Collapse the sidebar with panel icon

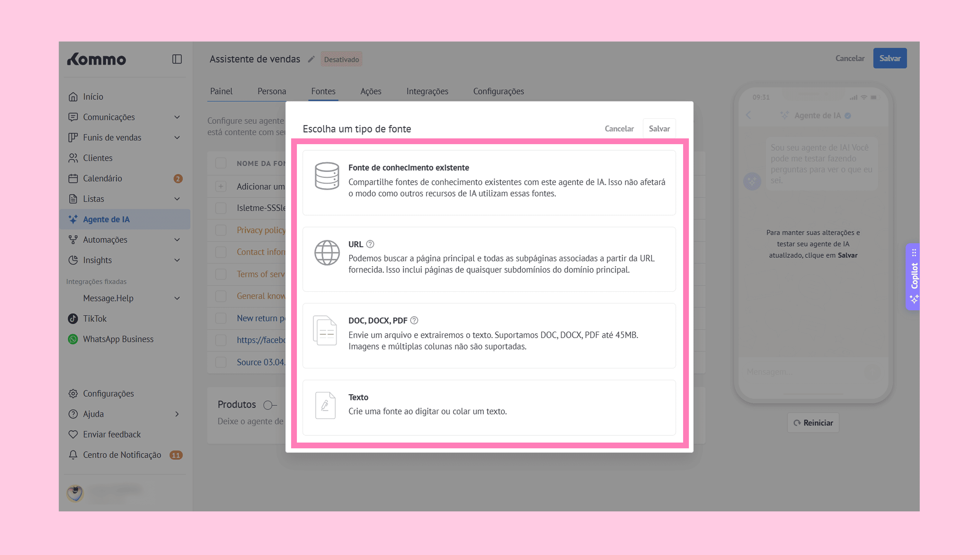pyautogui.click(x=177, y=59)
